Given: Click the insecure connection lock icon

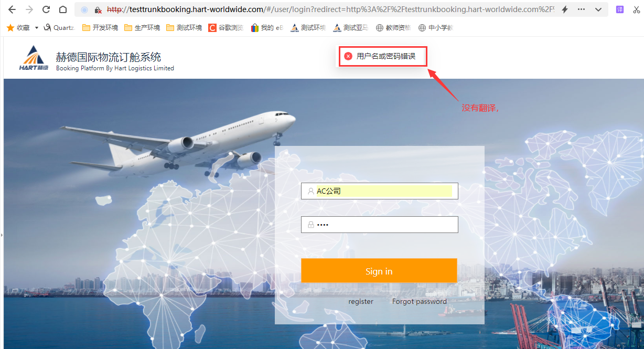Looking at the screenshot, I should (x=98, y=10).
